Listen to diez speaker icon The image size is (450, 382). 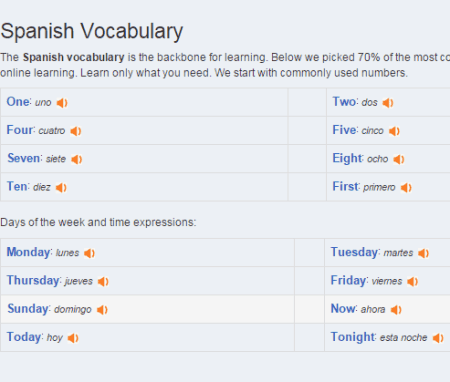(x=61, y=188)
